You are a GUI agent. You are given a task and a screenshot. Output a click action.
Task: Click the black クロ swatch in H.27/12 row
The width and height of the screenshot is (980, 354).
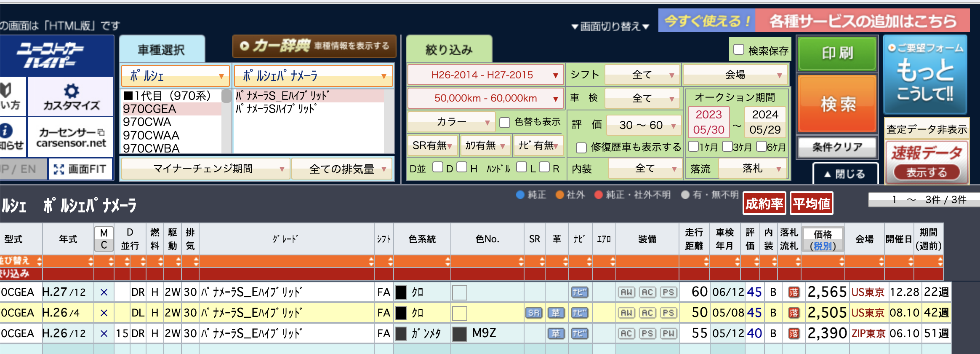pyautogui.click(x=401, y=292)
